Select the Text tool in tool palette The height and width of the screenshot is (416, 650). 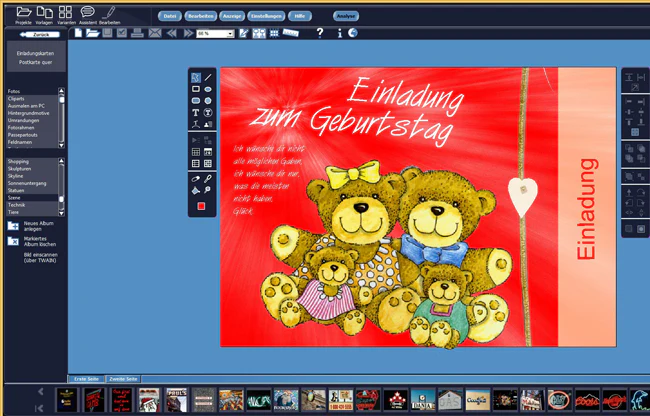[x=196, y=112]
